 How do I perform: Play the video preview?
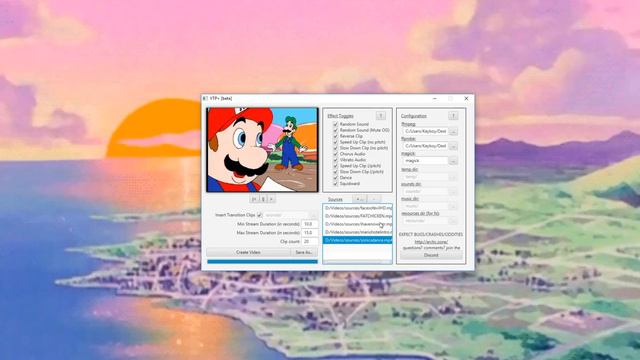coord(271,199)
